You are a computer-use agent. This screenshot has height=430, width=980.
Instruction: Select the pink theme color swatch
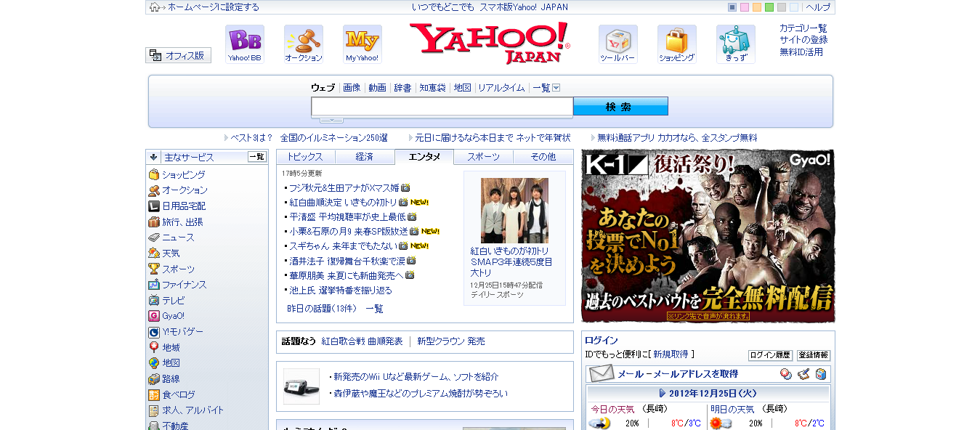745,7
